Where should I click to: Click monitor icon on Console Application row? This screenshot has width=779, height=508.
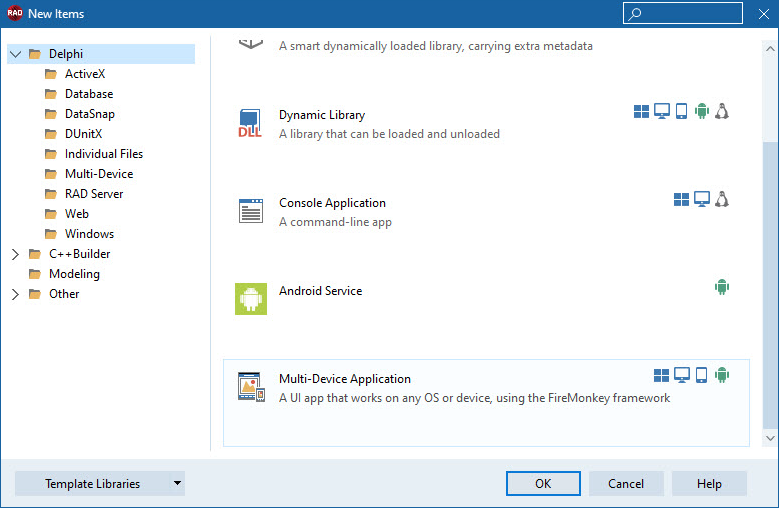[x=701, y=199]
